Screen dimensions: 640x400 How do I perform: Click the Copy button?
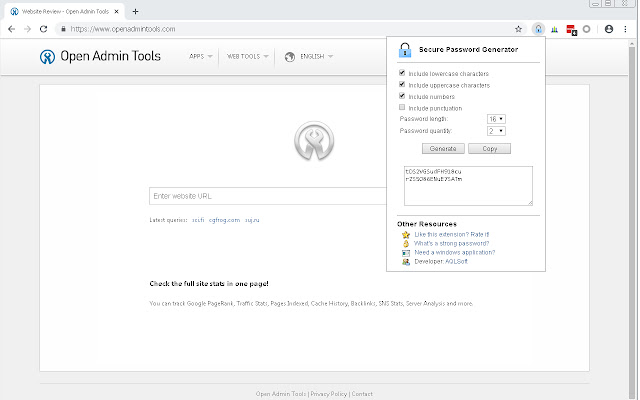tap(489, 149)
